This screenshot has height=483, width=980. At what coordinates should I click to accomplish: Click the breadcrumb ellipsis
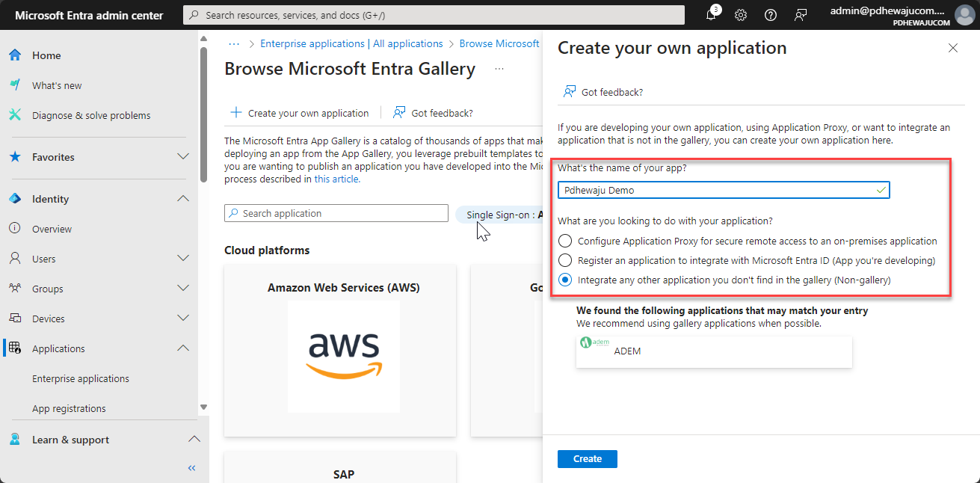pyautogui.click(x=234, y=43)
